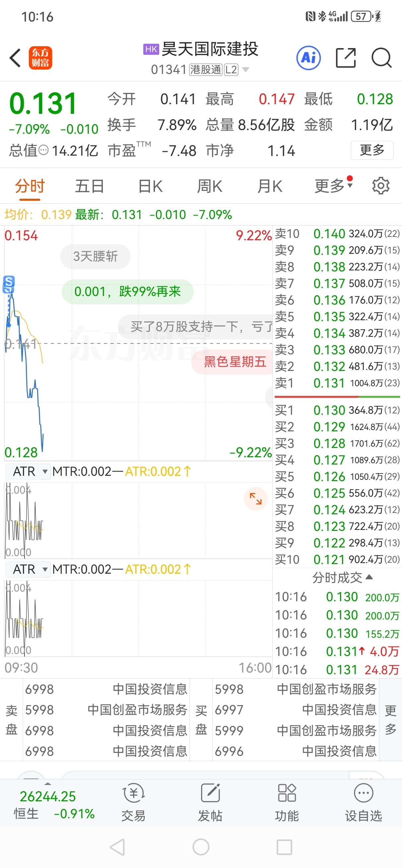
Task: Tap the Android home navigation button
Action: [x=201, y=847]
